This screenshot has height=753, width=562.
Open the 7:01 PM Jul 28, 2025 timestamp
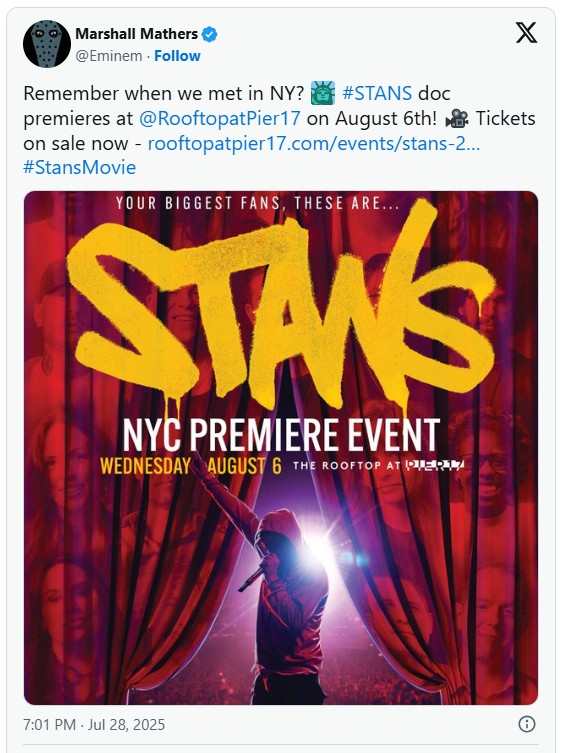[x=94, y=724]
